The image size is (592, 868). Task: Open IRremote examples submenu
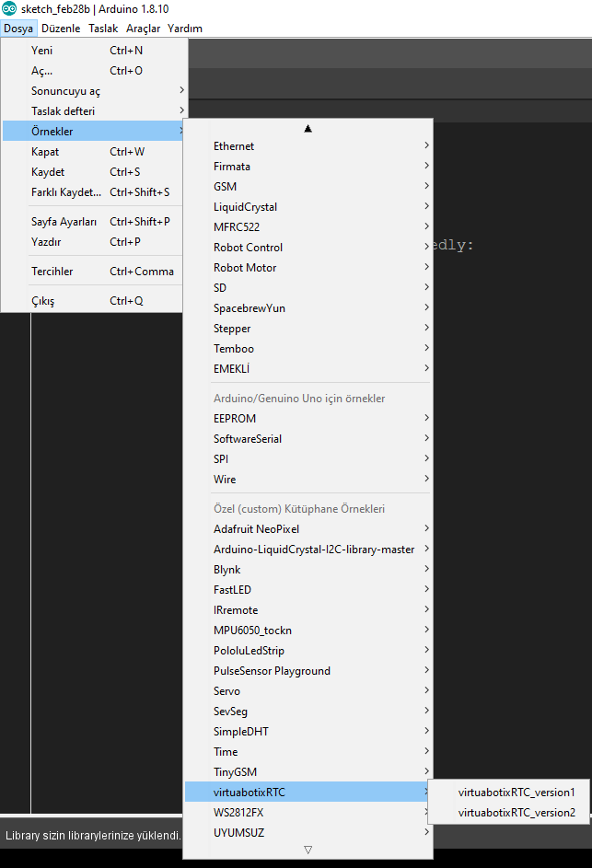pyautogui.click(x=308, y=610)
